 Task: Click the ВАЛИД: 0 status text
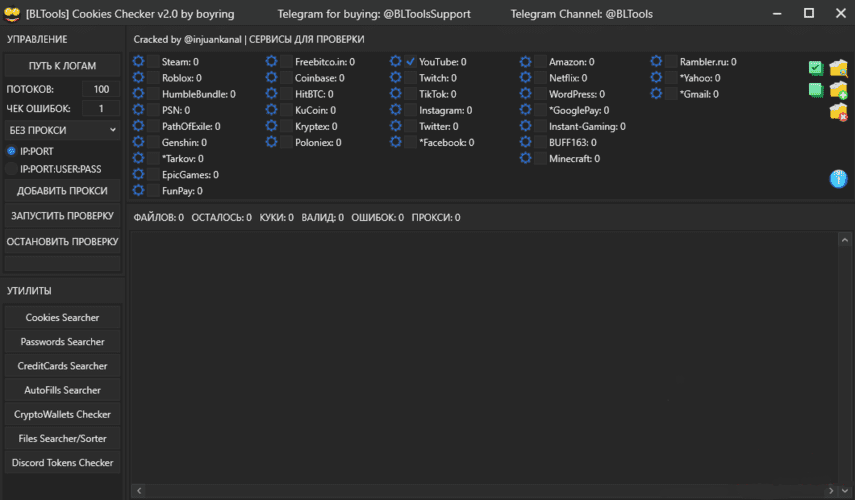click(322, 218)
